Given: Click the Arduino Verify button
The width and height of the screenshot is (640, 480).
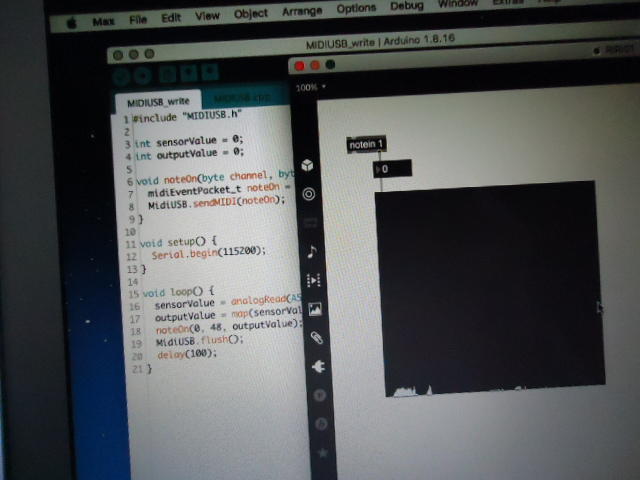Looking at the screenshot, I should pyautogui.click(x=122, y=76).
